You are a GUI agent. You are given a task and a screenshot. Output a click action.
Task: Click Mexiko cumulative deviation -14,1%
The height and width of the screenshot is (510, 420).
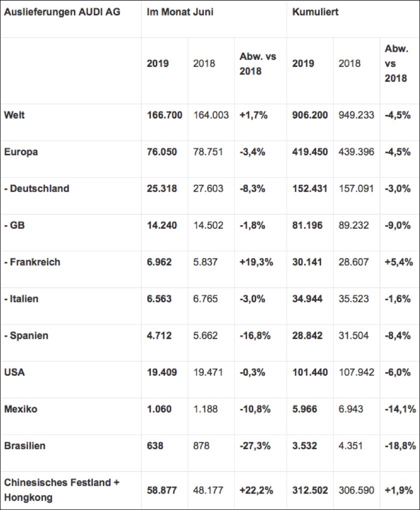[400, 409]
